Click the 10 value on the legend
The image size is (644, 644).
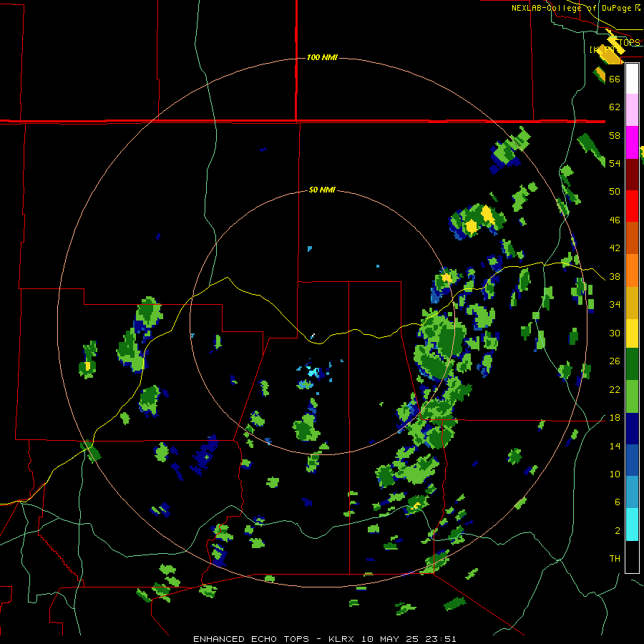point(615,474)
